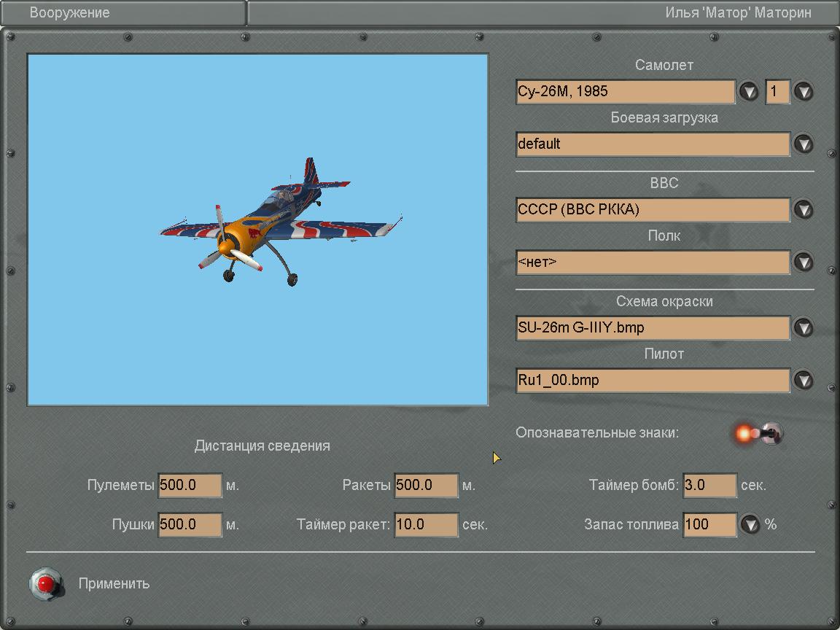
Task: Open the aircraft number dropdown arrow
Action: click(x=803, y=91)
